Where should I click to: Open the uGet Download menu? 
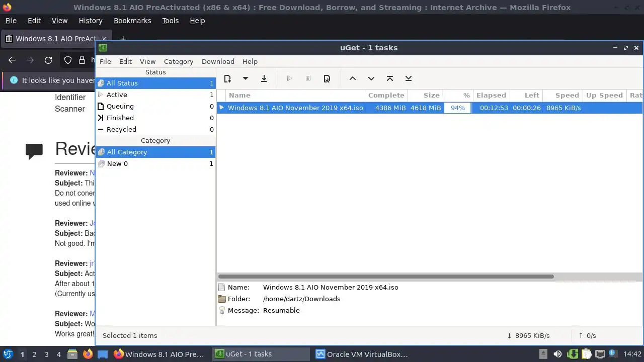click(x=218, y=61)
